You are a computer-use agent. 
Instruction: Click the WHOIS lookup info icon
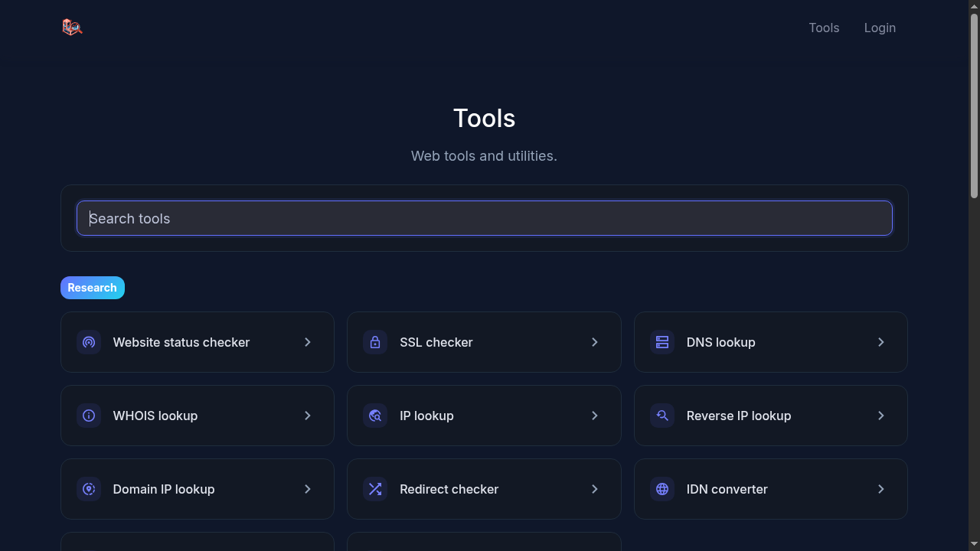pos(89,416)
